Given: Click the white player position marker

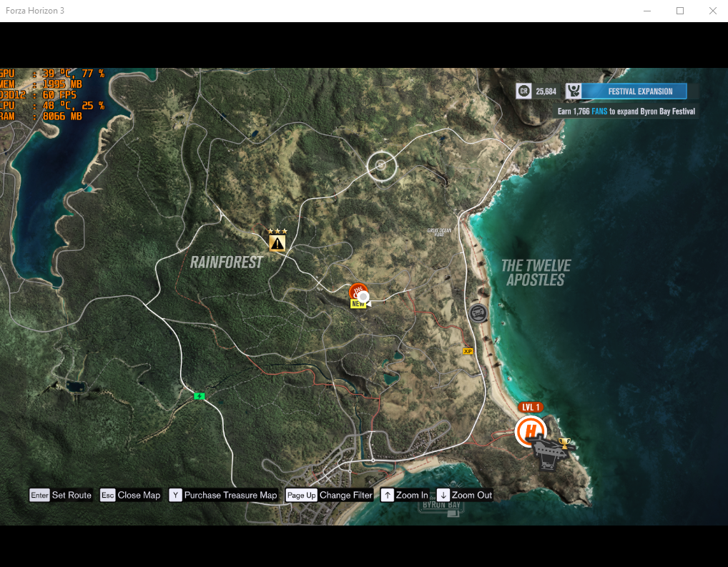Looking at the screenshot, I should pyautogui.click(x=363, y=297).
